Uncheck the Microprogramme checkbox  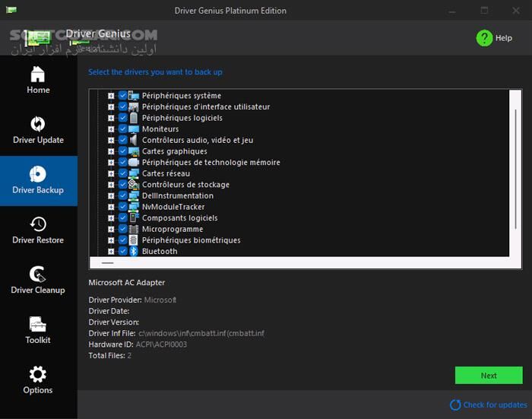122,229
